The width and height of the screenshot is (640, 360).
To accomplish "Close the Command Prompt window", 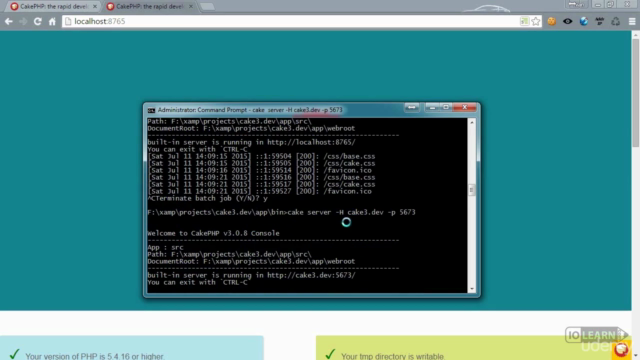I will click(x=464, y=107).
